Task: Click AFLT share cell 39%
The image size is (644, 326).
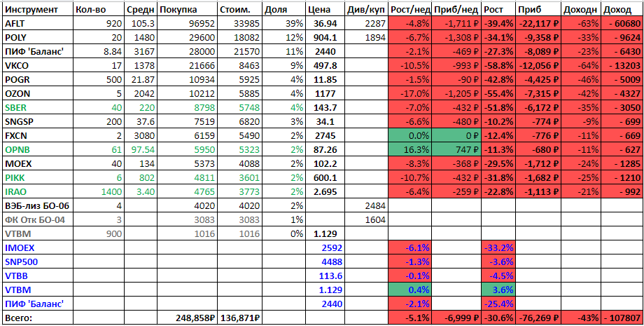Action: click(283, 24)
